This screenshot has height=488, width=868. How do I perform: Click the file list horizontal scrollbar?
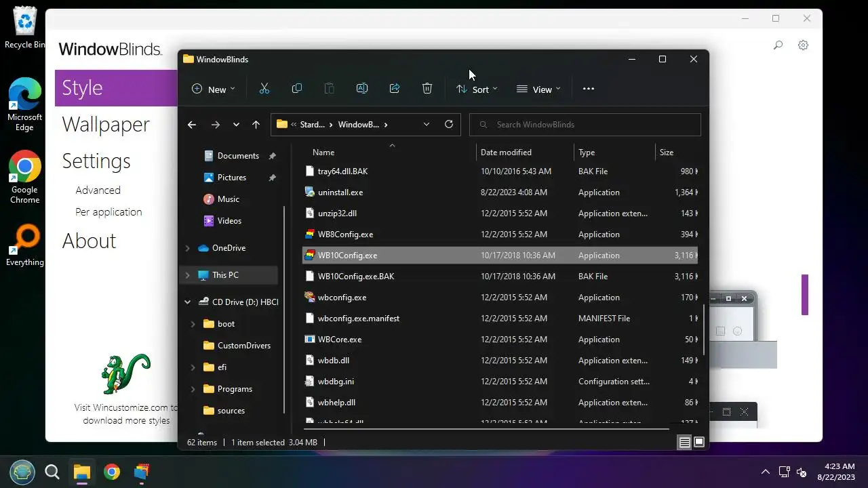[x=486, y=428]
